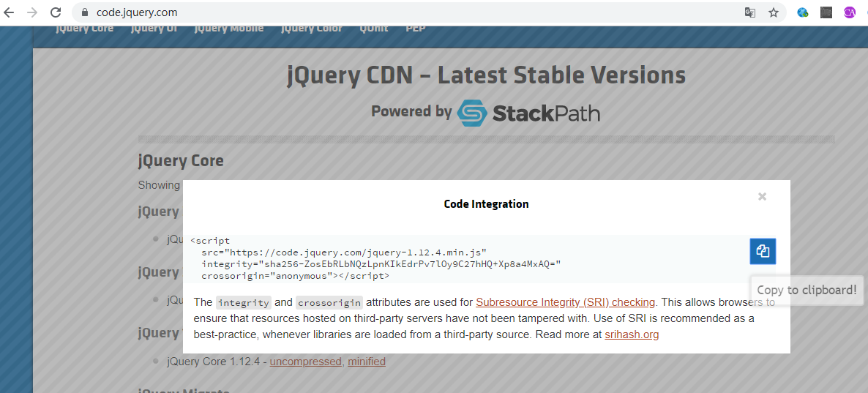The height and width of the screenshot is (393, 868).
Task: Open Subresource Integrity (SRI) checking link
Action: tap(565, 302)
